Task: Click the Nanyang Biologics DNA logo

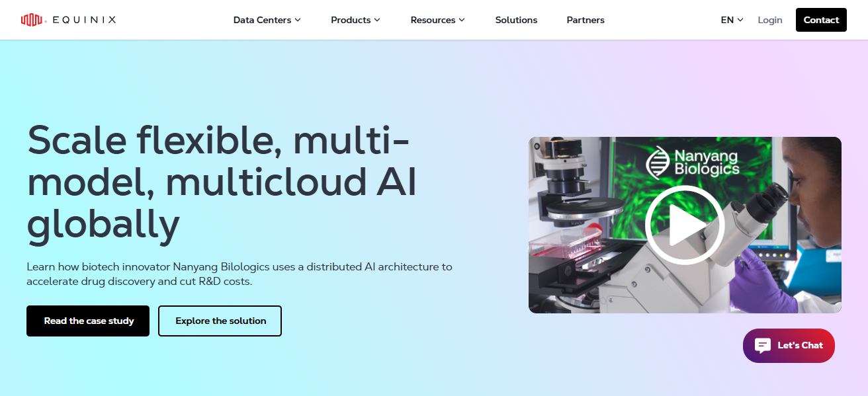Action: click(x=658, y=161)
